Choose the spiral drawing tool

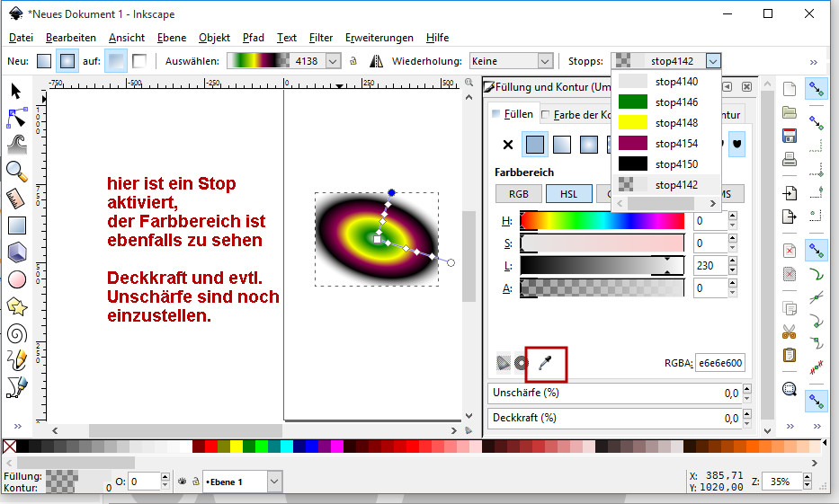pos(16,333)
